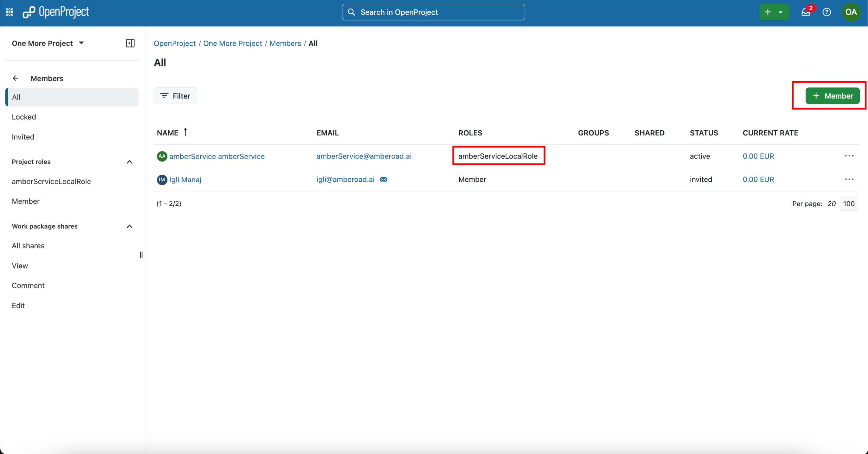Screen dimensions: 868x454
Task: Click the CURRENT RATE column header
Action: click(x=770, y=133)
